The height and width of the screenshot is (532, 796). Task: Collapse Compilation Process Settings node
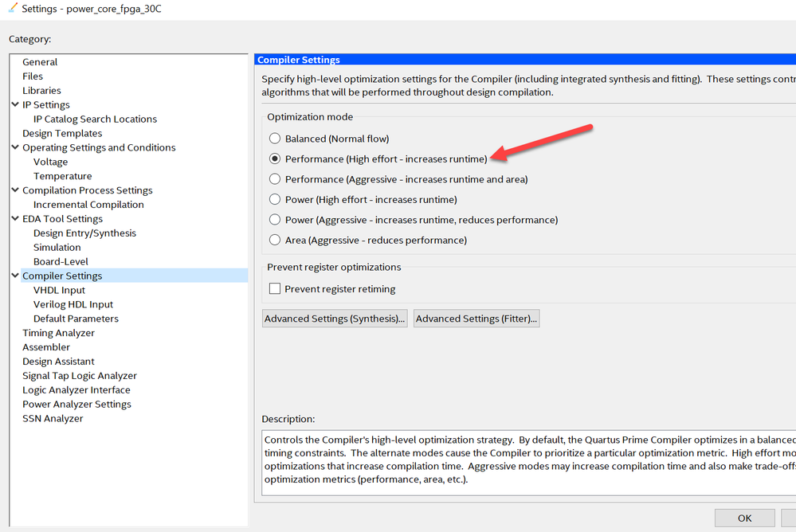coord(15,190)
